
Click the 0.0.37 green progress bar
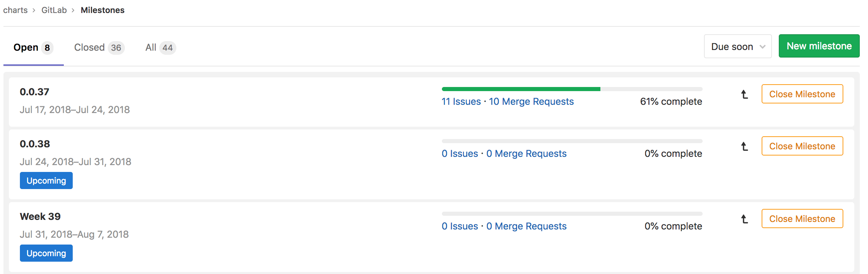pyautogui.click(x=521, y=89)
